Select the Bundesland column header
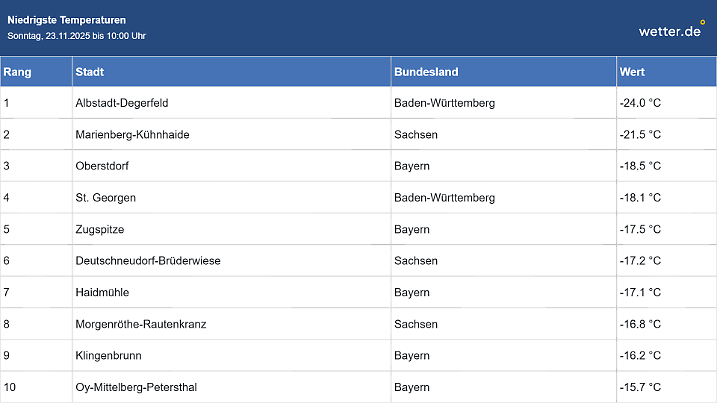The height and width of the screenshot is (403, 717). (426, 72)
